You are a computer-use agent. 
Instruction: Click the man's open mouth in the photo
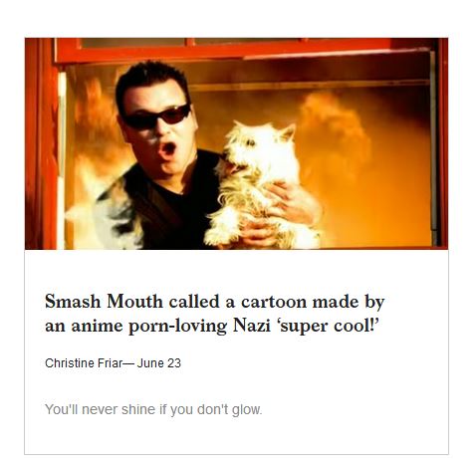click(x=167, y=149)
